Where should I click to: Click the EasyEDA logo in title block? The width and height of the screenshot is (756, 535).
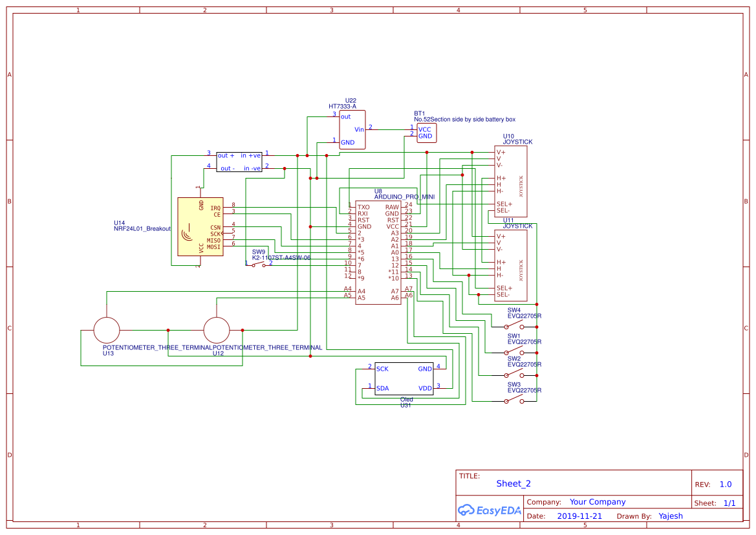point(488,510)
